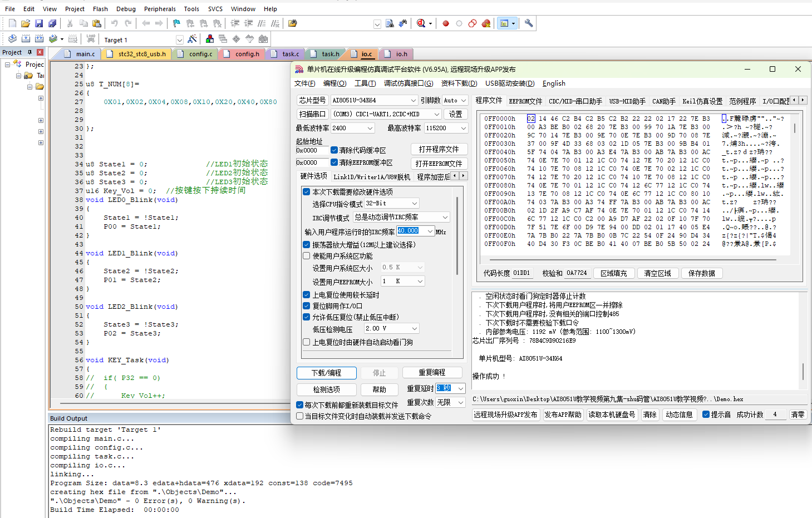Disable all breakpoints with the double-circle icon
Image resolution: width=812 pixels, height=518 pixels.
click(x=473, y=23)
